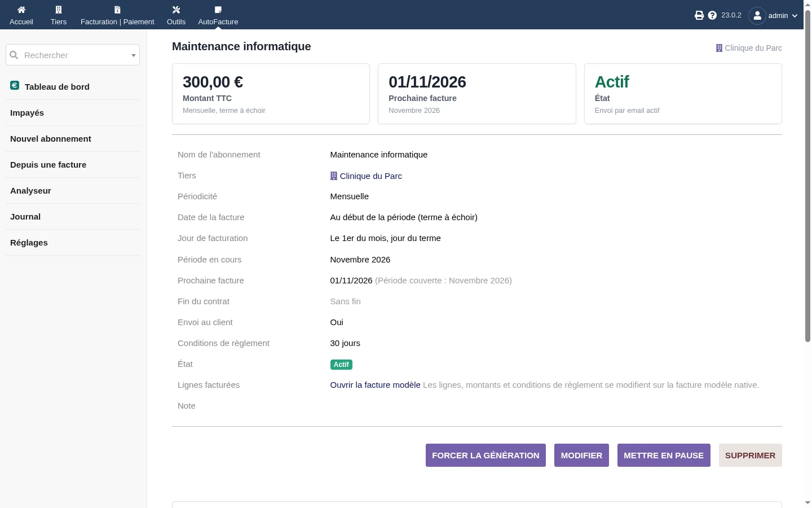Click the Maintenance informatique page title
This screenshot has width=812, height=508.
241,46
